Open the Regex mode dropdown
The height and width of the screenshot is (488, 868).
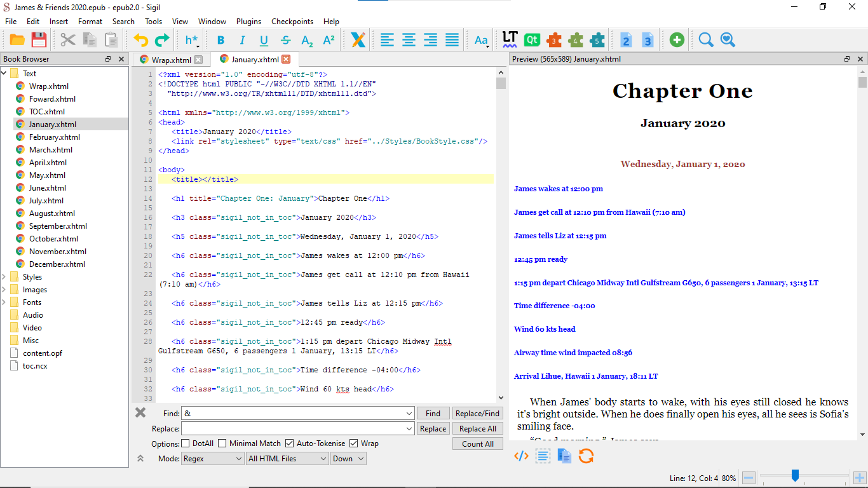[x=213, y=459]
